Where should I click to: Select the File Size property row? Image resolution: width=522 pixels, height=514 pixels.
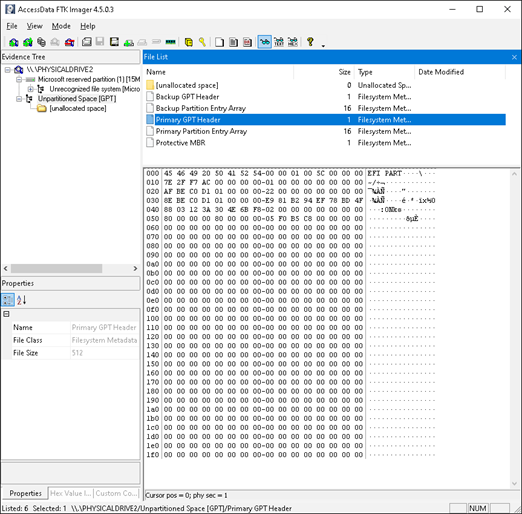coord(75,353)
